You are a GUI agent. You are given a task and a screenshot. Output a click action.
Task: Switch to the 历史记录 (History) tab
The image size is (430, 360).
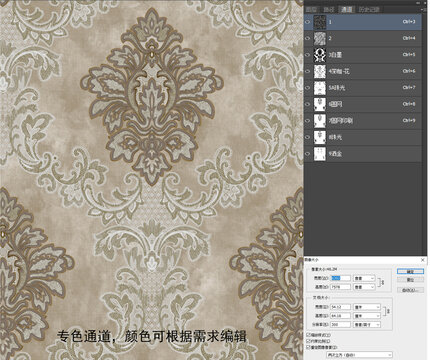tap(369, 10)
